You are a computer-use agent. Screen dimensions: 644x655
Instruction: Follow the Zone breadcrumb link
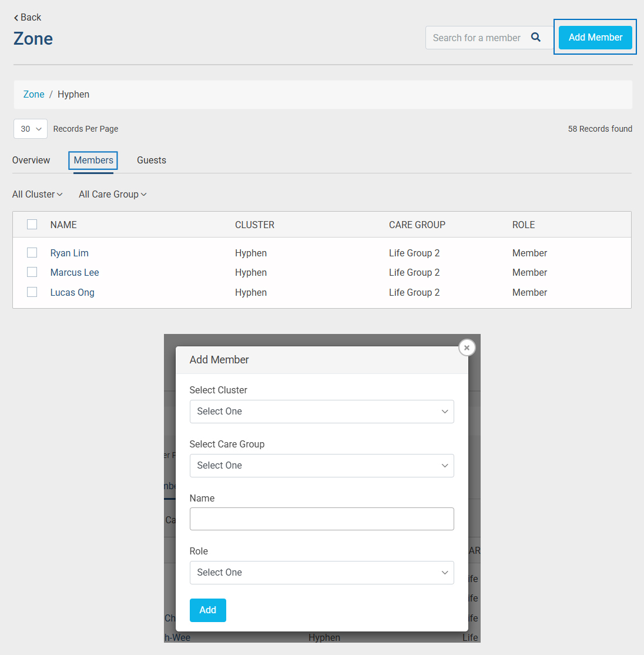click(34, 95)
